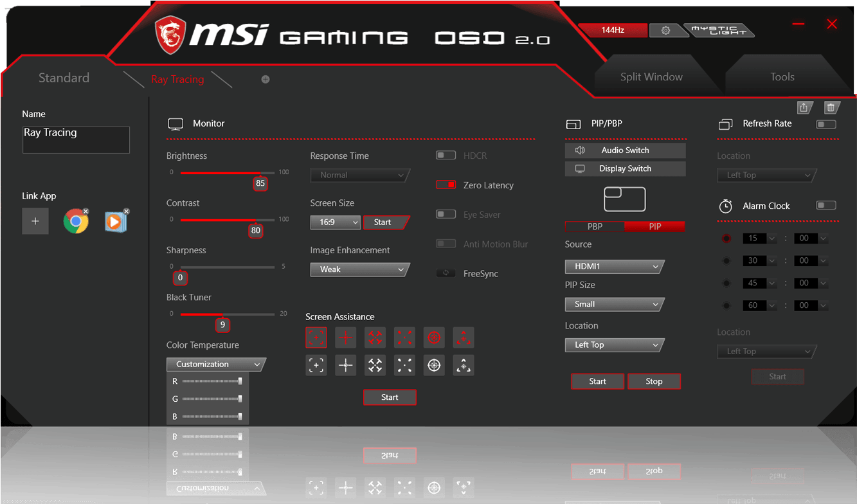Remove the media player linked app
Image resolution: width=857 pixels, height=504 pixels.
pyautogui.click(x=127, y=211)
